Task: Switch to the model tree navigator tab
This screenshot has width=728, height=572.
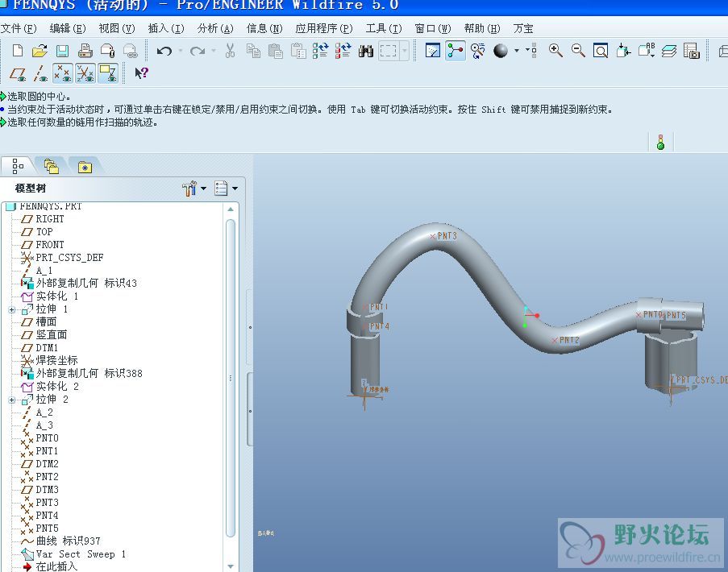Action: point(18,166)
